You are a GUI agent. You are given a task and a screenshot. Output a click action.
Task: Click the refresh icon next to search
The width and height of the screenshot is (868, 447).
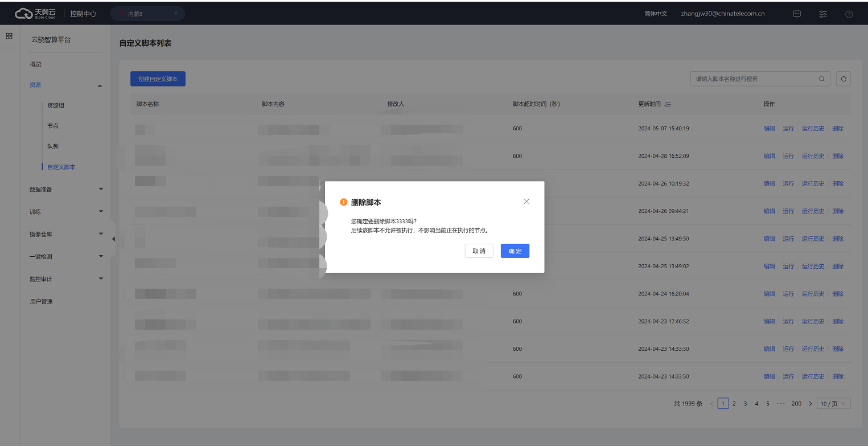click(844, 79)
